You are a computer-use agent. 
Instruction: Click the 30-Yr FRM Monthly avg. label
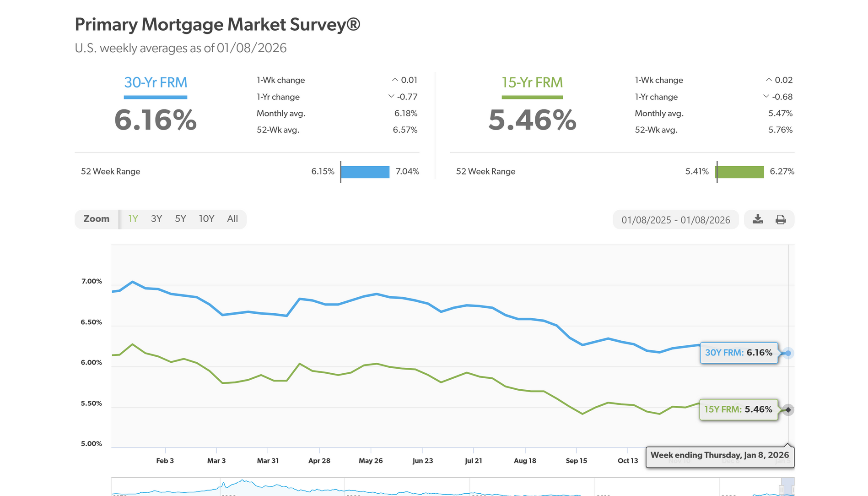click(281, 113)
